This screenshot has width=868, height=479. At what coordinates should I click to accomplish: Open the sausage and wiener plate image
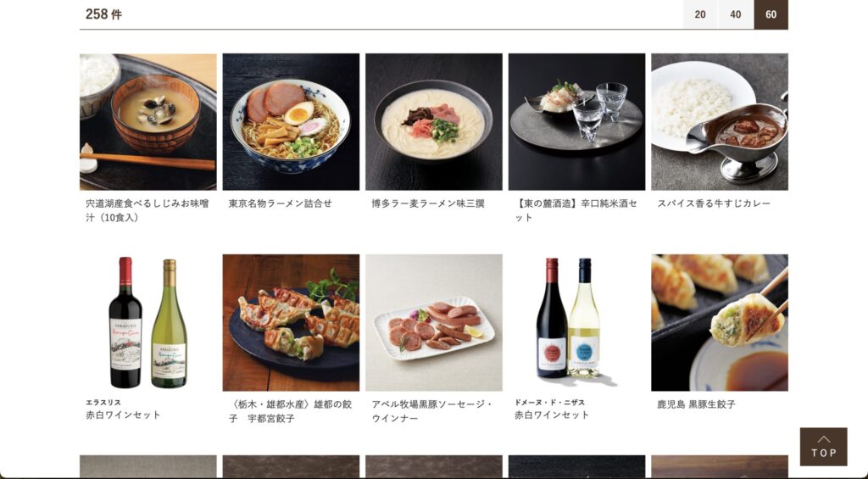pyautogui.click(x=433, y=323)
